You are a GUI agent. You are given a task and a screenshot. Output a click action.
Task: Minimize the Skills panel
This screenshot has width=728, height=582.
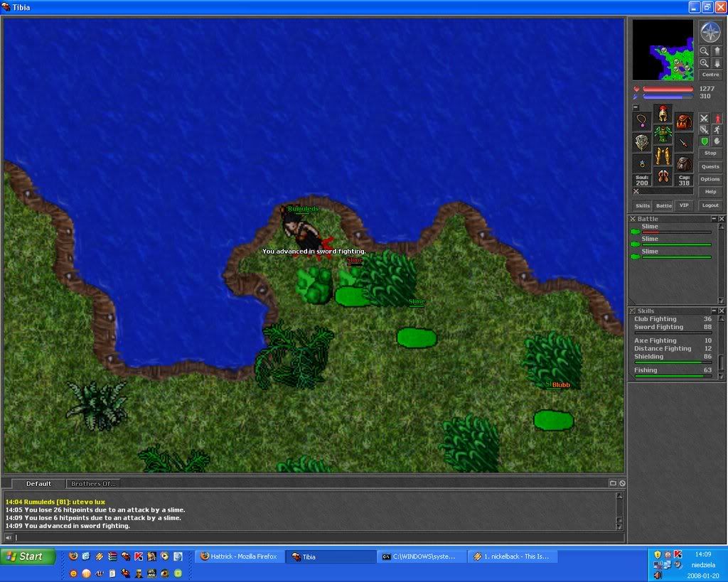tap(714, 311)
